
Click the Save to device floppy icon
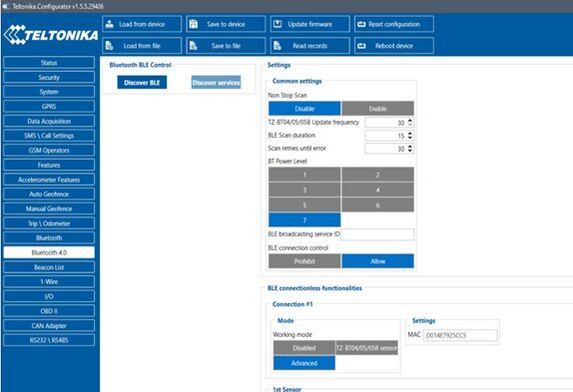tap(193, 24)
